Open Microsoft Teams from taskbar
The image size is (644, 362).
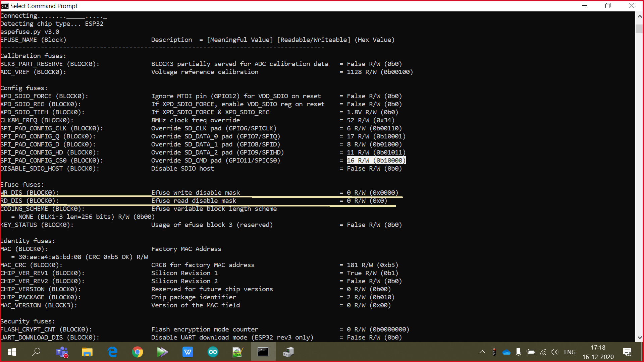click(62, 352)
